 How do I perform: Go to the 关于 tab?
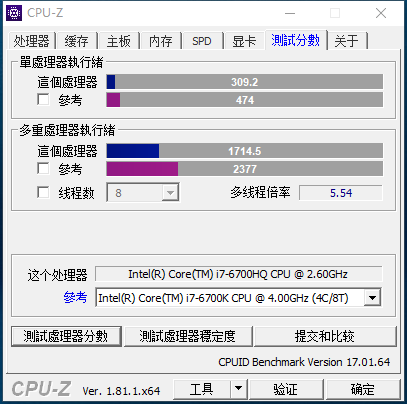point(346,41)
